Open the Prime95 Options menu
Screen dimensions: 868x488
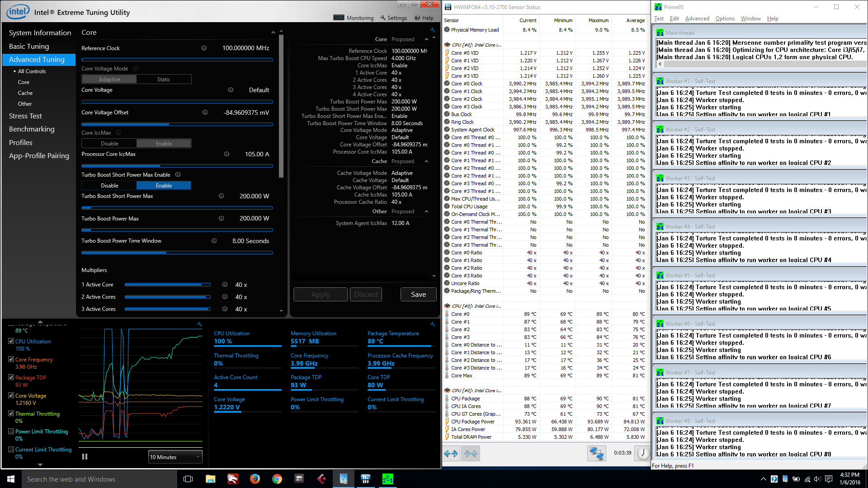click(725, 19)
